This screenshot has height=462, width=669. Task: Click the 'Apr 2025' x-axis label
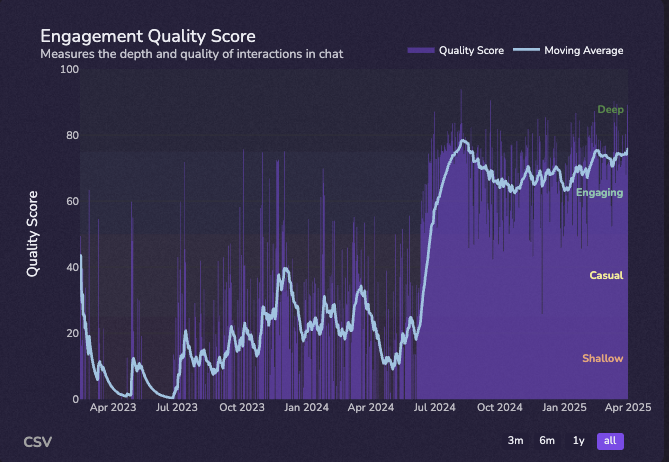(x=628, y=407)
